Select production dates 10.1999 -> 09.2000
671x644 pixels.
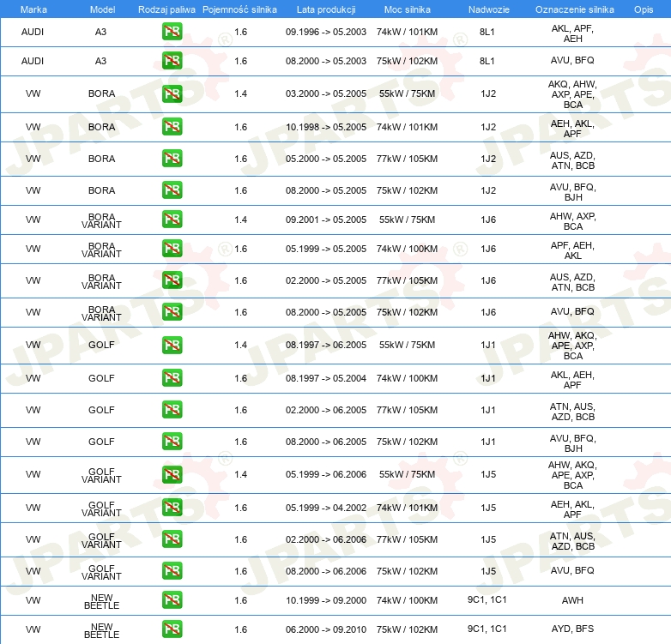[326, 600]
